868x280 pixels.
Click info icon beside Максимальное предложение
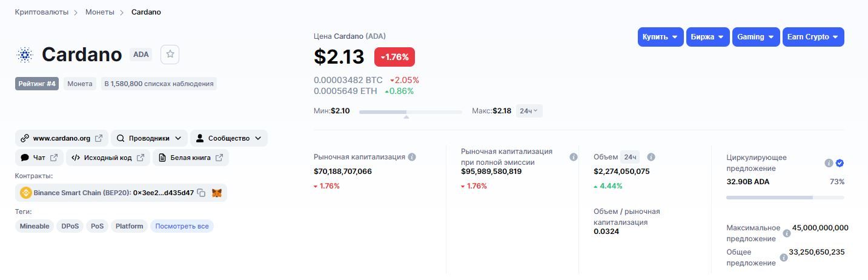click(x=787, y=233)
